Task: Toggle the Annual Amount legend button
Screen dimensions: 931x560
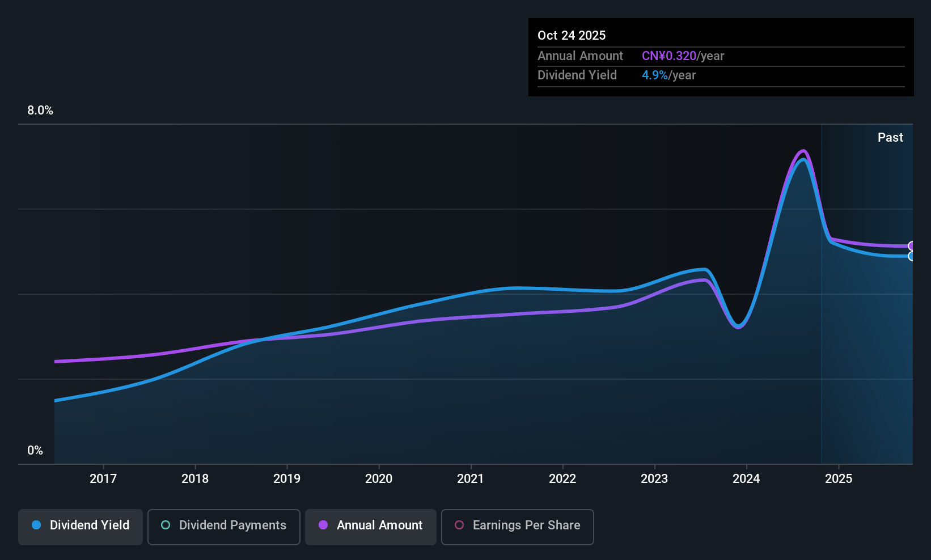Action: (x=371, y=527)
